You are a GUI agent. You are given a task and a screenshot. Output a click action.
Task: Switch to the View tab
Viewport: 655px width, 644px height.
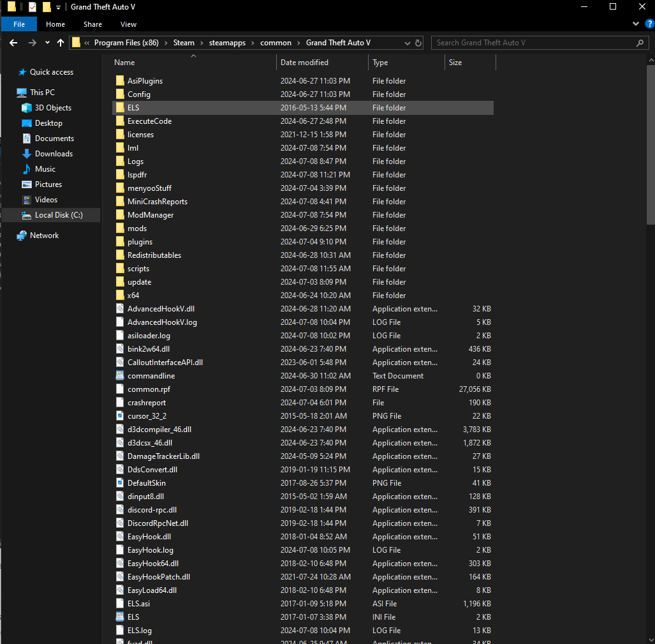[128, 24]
